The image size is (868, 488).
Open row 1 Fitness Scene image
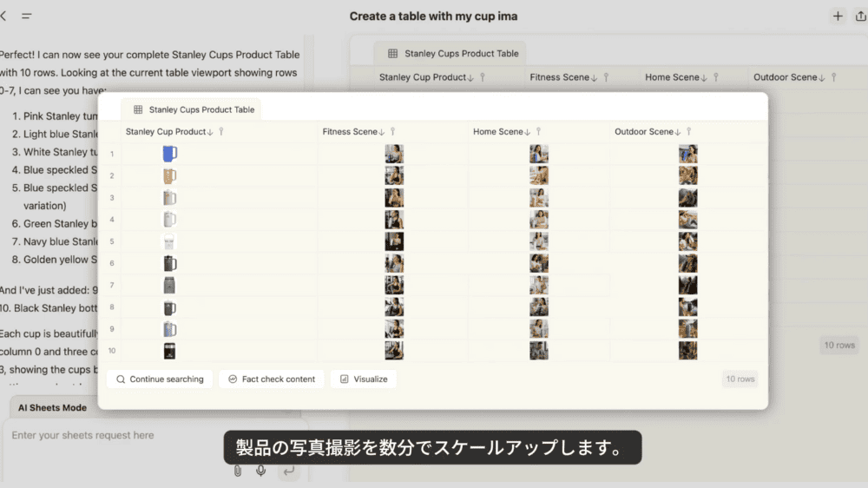(x=394, y=154)
